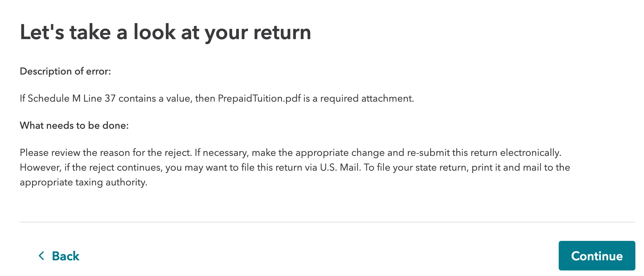Viewport: 644px width, 276px height.
Task: Click the left chevron beside Back
Action: click(42, 256)
